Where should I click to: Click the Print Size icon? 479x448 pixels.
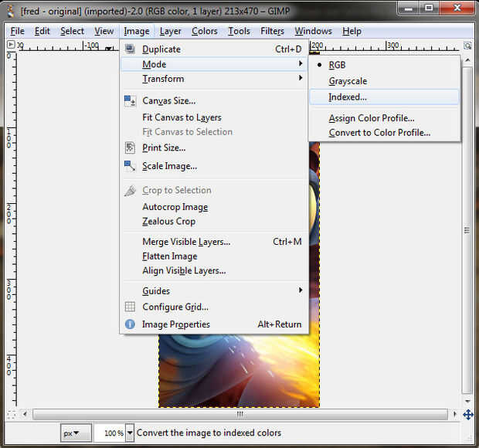pyautogui.click(x=130, y=148)
